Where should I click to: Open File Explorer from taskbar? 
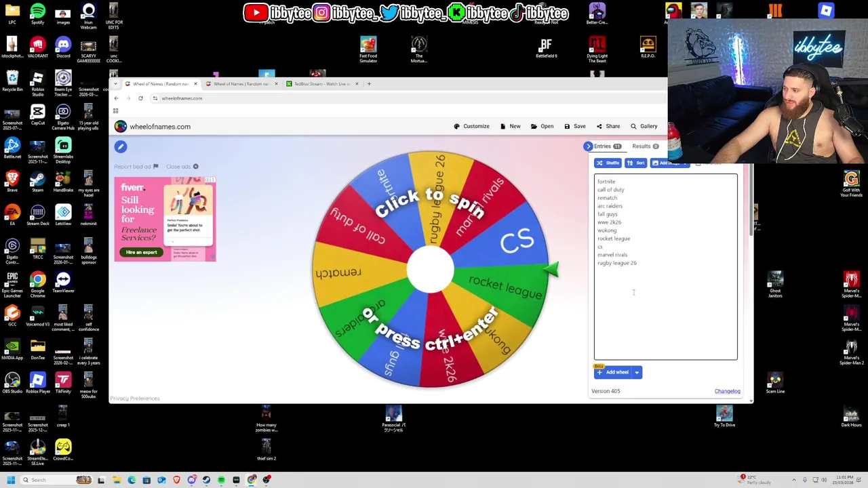click(117, 480)
